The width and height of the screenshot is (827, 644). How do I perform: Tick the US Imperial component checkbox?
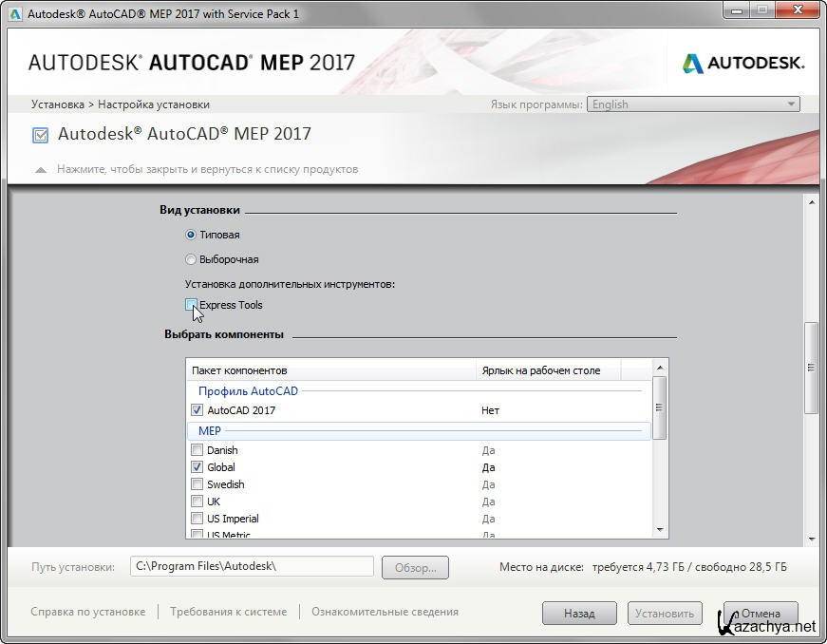(197, 519)
